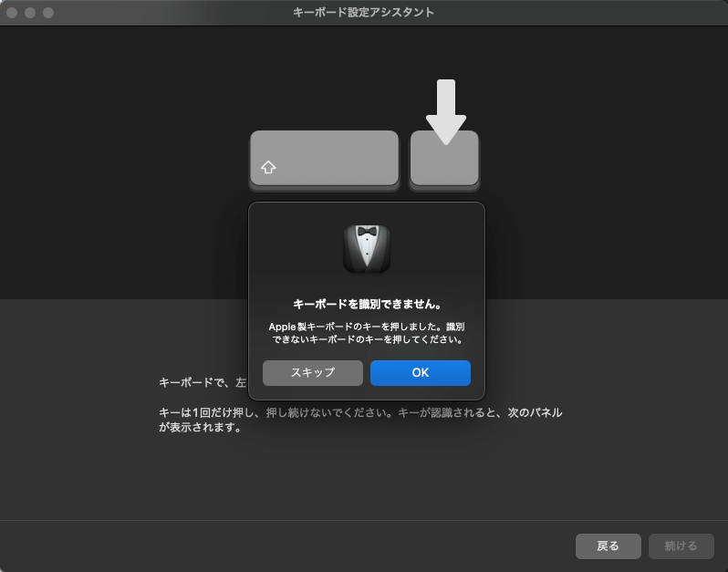Click the zoom button in the title bar
728x572 pixels.
[x=48, y=13]
